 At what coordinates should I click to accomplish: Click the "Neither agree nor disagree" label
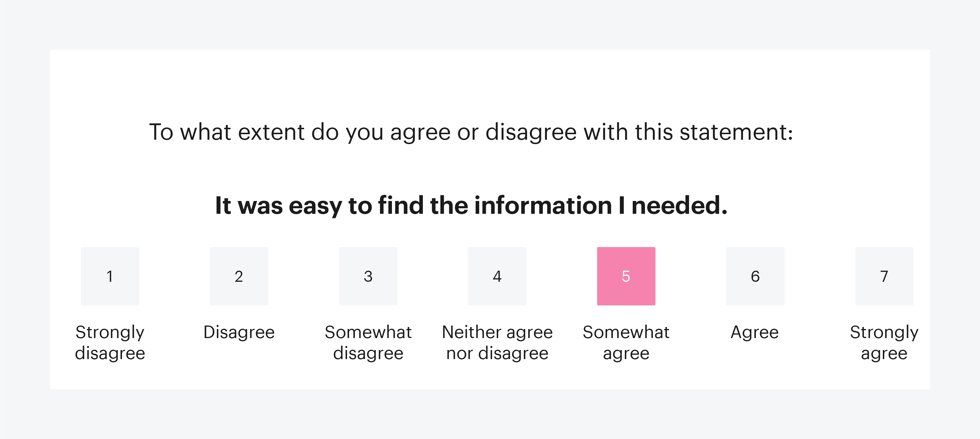pyautogui.click(x=497, y=342)
